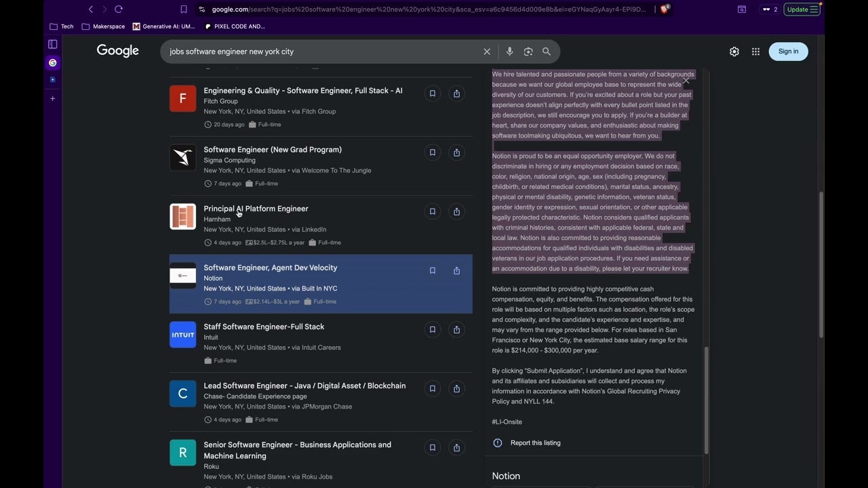Select the blue tab below the Google tab
Screen dimensions: 868x488
pos(53,80)
